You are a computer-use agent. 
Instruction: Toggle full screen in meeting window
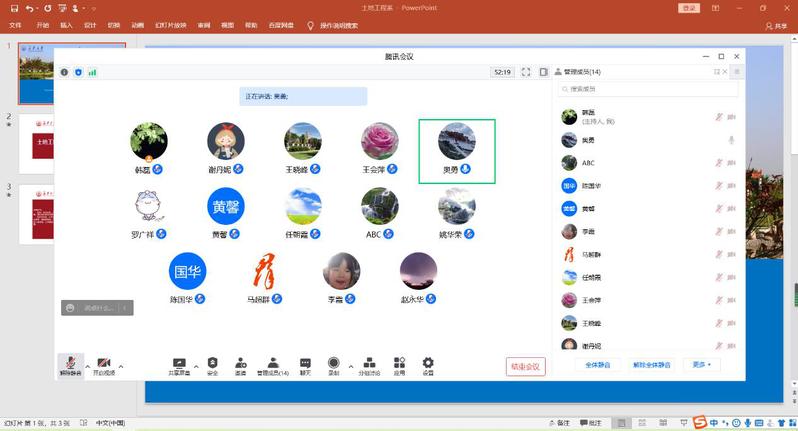point(526,72)
